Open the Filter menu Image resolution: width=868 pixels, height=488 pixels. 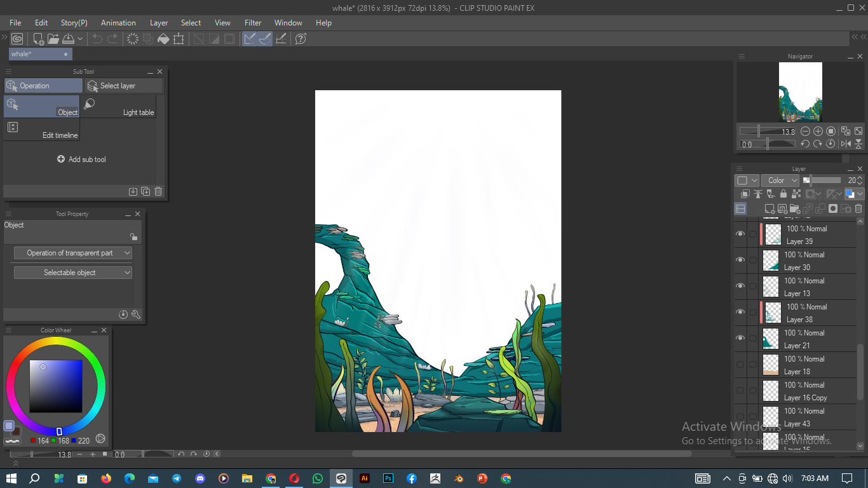pos(253,23)
